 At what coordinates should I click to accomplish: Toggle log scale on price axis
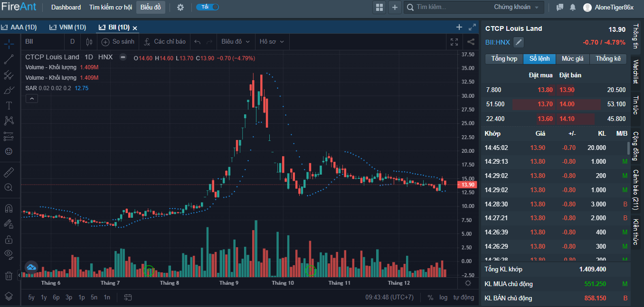tap(443, 298)
